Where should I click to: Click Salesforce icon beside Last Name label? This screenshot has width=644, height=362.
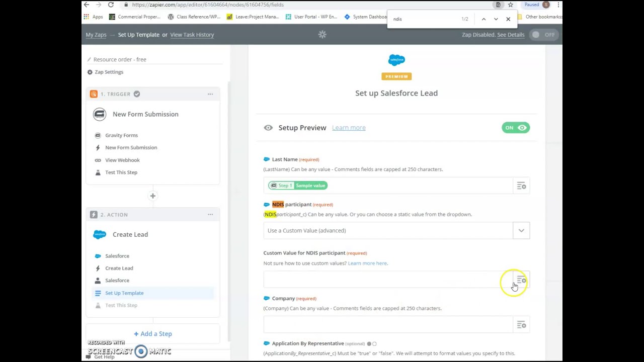click(x=267, y=159)
